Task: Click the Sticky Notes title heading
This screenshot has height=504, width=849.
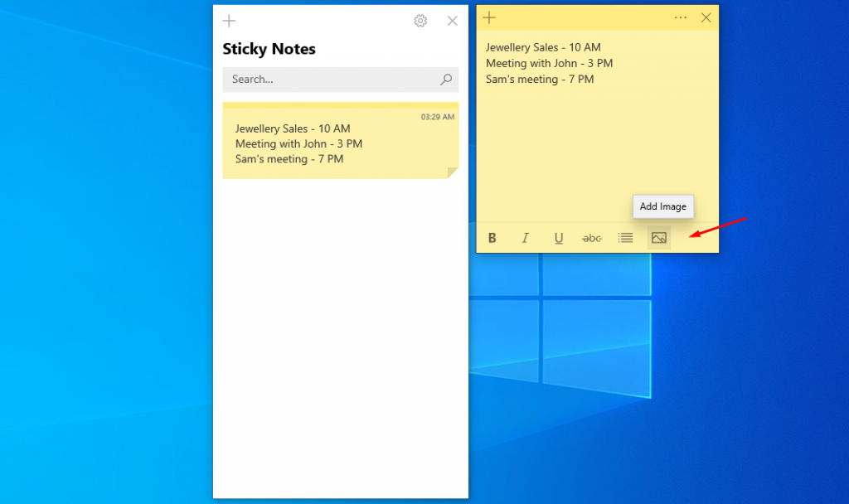Action: tap(269, 50)
